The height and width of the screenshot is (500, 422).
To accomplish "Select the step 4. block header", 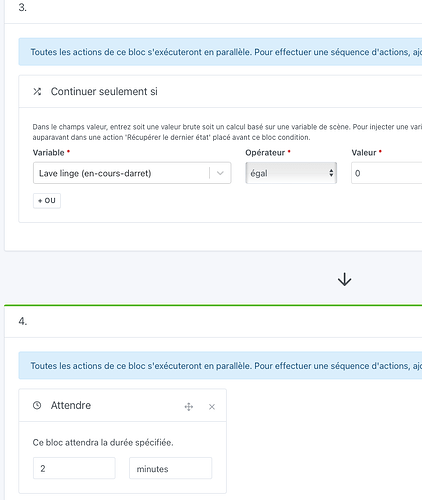I will click(213, 321).
